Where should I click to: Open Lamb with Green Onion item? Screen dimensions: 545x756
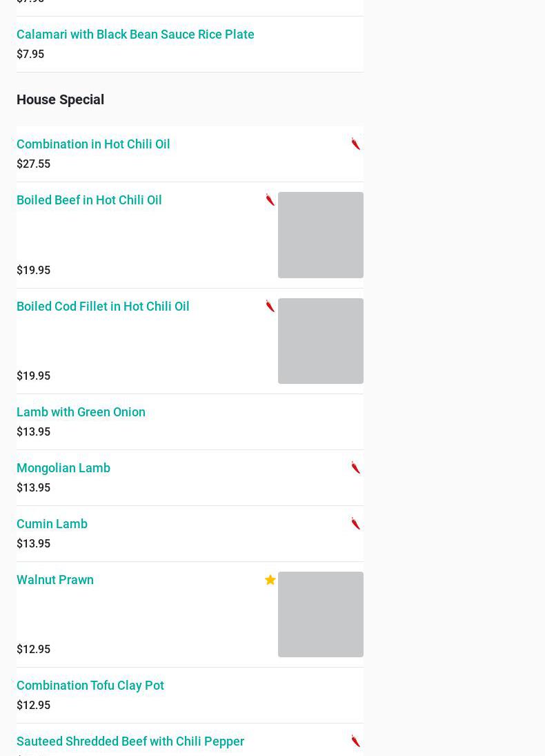tap(81, 412)
